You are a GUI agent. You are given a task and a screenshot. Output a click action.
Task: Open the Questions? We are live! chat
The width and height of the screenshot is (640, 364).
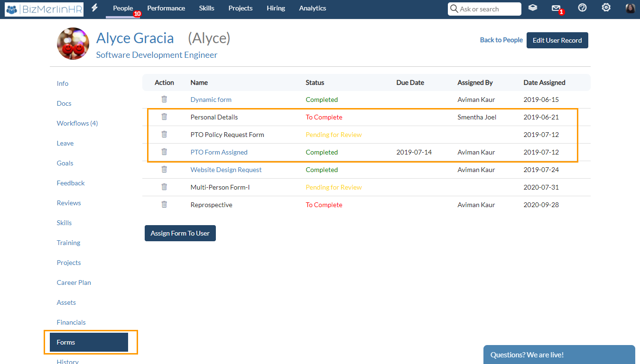(559, 355)
